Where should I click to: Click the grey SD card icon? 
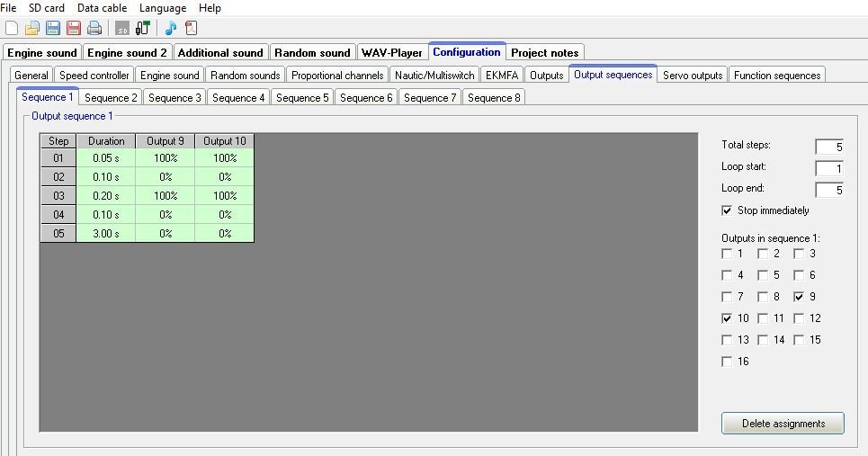pyautogui.click(x=121, y=28)
